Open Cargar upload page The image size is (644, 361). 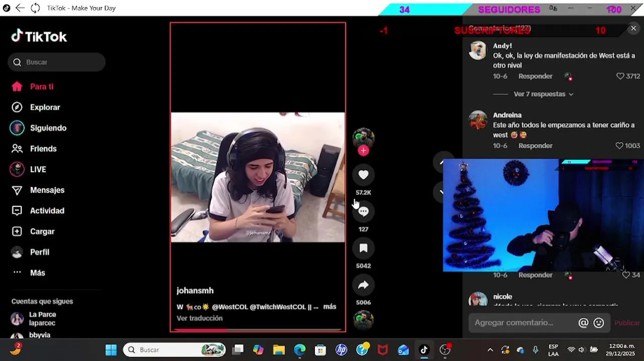tap(33, 232)
